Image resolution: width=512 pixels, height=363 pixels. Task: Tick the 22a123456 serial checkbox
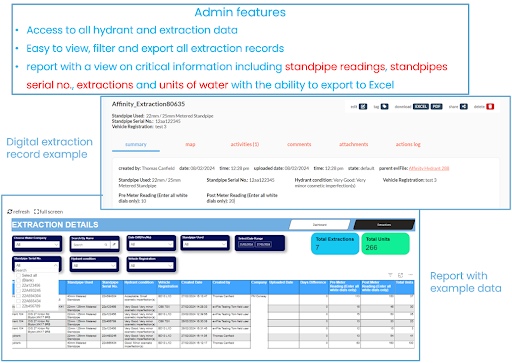[x=19, y=285]
